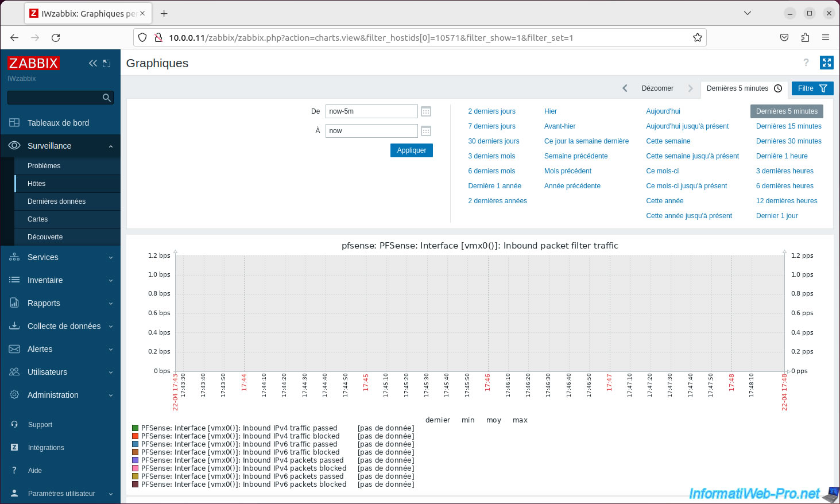Collapse the Surveillance menu section

click(x=61, y=146)
